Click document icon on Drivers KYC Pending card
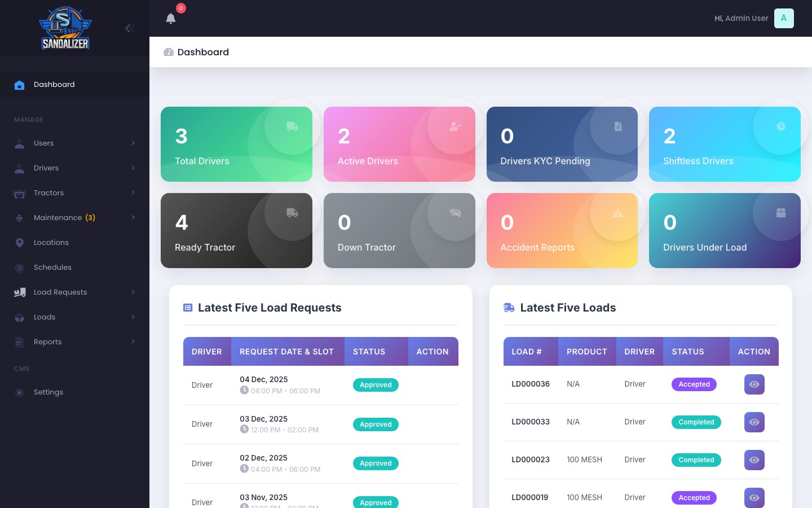This screenshot has height=508, width=812. click(x=618, y=126)
